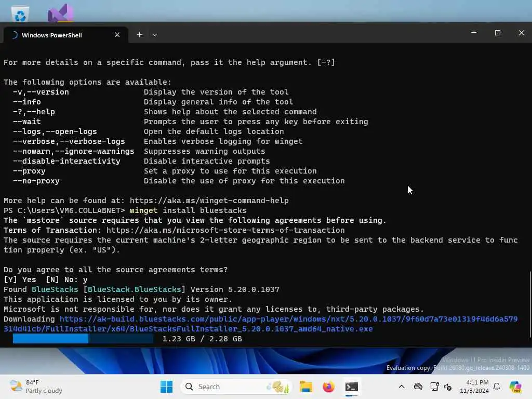The image size is (532, 399).
Task: Click the '--verbose,--verbose-logs' option text
Action: click(69, 141)
